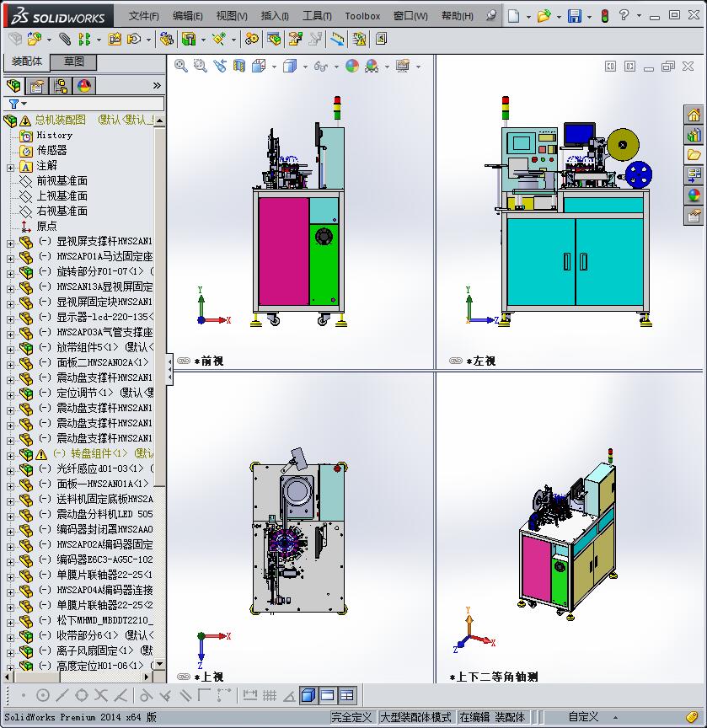Open the Display Style dropdown arrow
This screenshot has height=728, width=707.
tap(305, 67)
